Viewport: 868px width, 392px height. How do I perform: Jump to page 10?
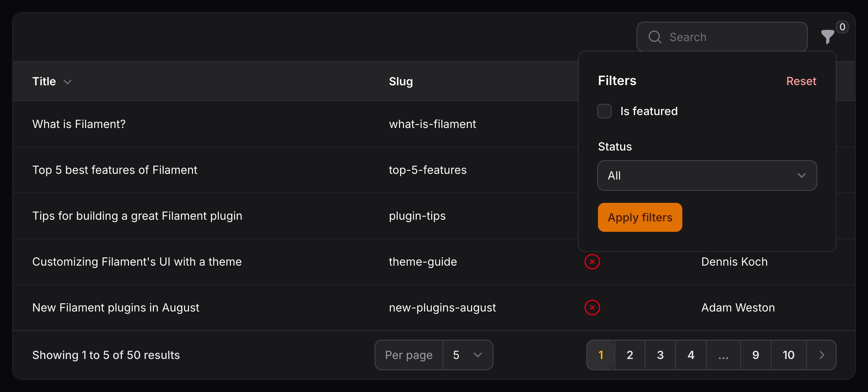click(x=788, y=355)
